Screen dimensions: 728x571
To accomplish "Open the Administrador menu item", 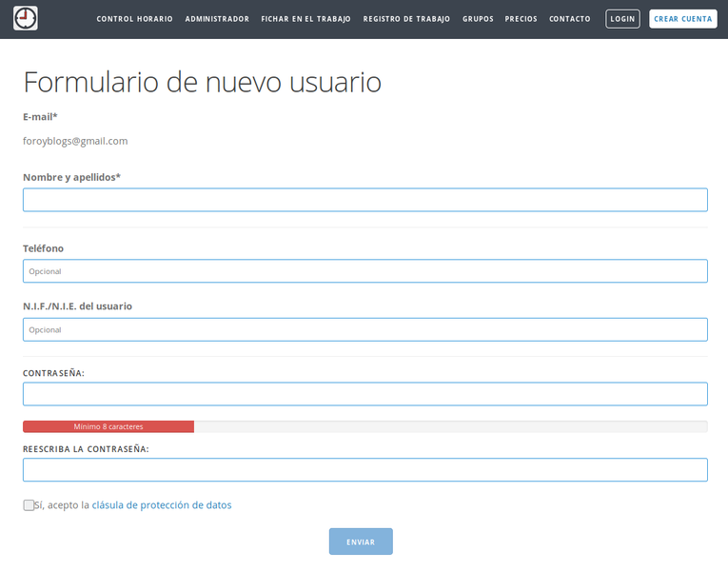I will click(x=217, y=19).
